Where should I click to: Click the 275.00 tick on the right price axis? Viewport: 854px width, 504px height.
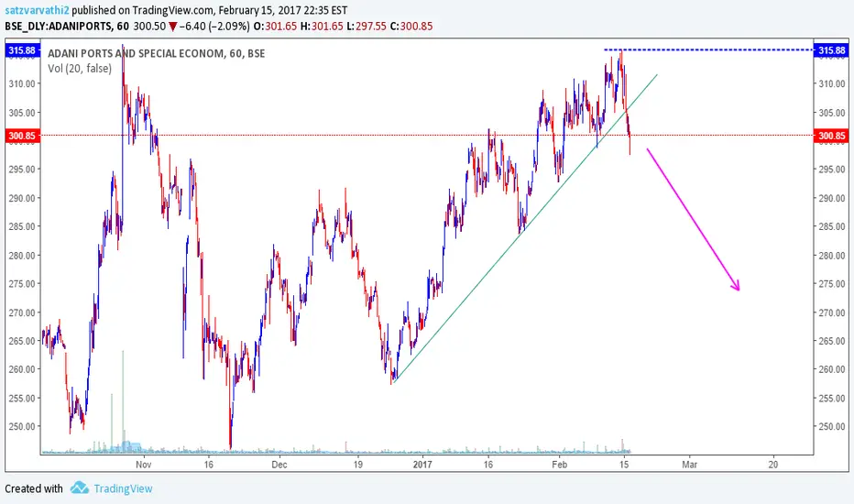pos(832,284)
